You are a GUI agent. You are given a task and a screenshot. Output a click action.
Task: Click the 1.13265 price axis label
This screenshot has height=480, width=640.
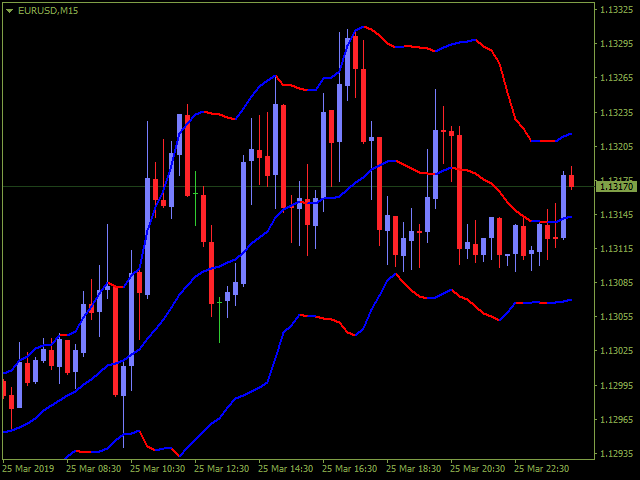click(x=616, y=78)
